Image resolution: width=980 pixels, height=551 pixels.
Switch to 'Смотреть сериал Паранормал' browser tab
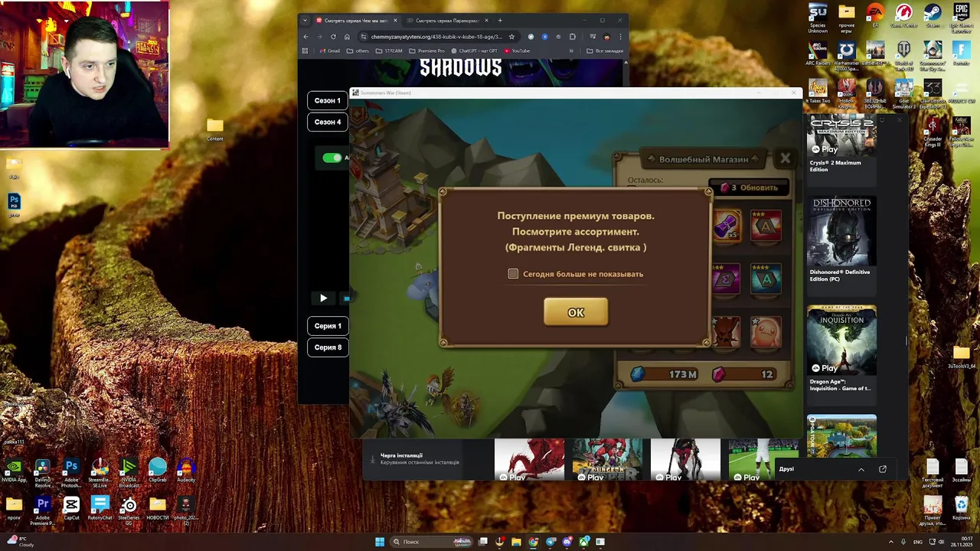click(446, 21)
